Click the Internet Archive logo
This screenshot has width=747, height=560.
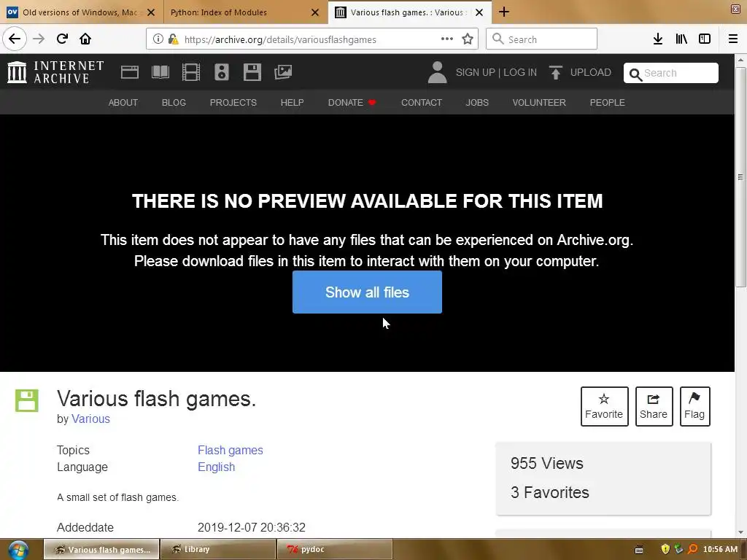55,72
